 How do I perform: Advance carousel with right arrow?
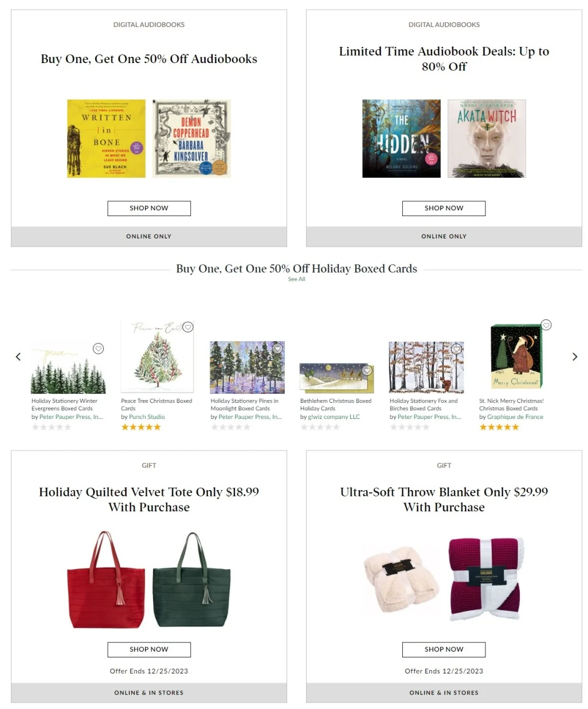(x=575, y=357)
